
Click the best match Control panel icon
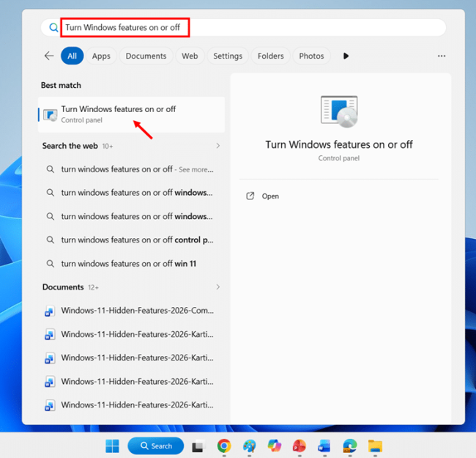pos(50,115)
